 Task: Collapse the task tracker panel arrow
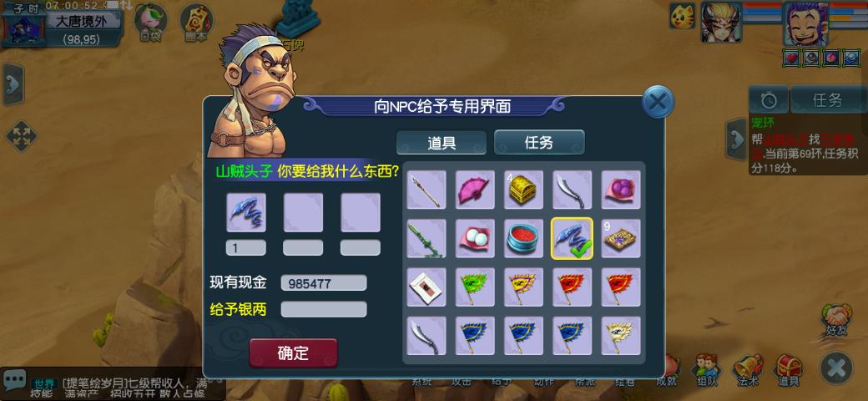pyautogui.click(x=737, y=139)
